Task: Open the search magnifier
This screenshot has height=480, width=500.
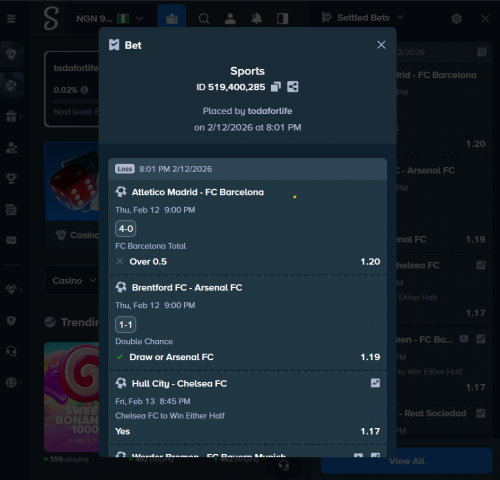Action: 204,19
